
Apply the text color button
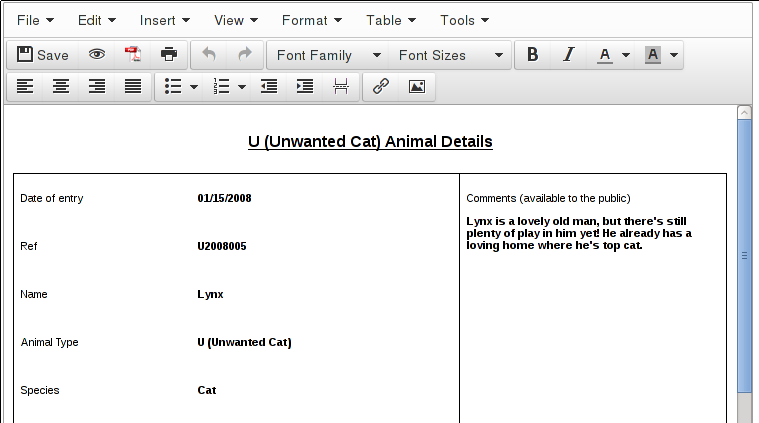(605, 55)
